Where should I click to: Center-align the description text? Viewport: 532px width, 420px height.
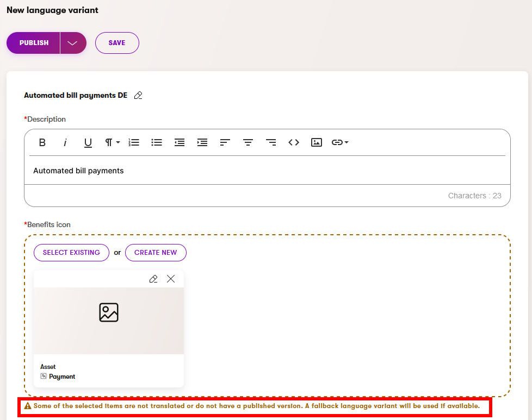[x=248, y=142]
